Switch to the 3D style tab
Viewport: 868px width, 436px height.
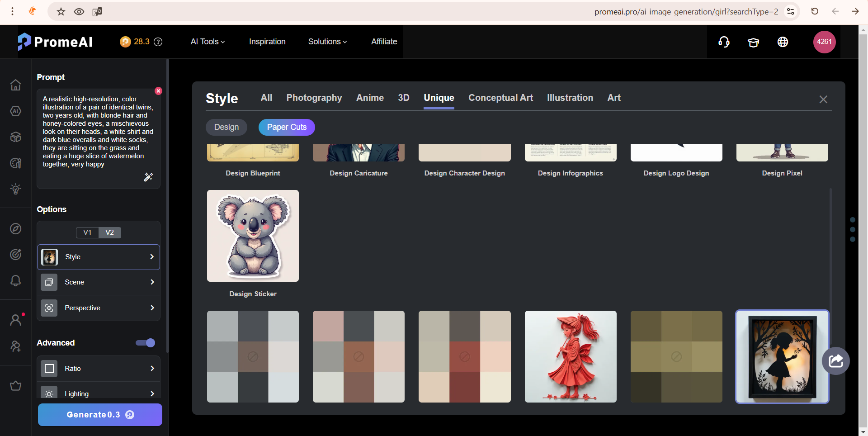coord(404,98)
